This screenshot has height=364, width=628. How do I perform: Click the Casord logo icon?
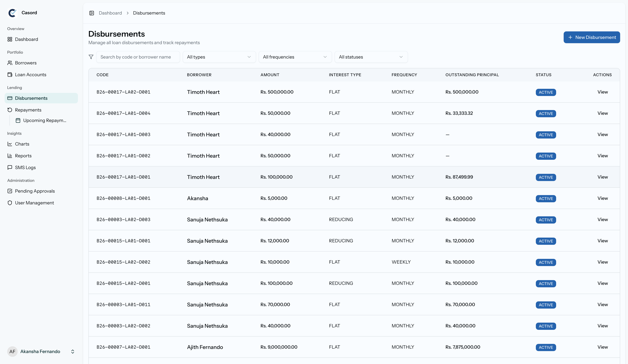12,13
